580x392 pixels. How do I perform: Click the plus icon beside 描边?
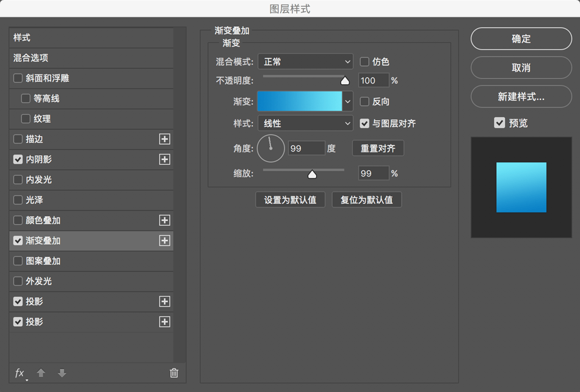coord(165,139)
